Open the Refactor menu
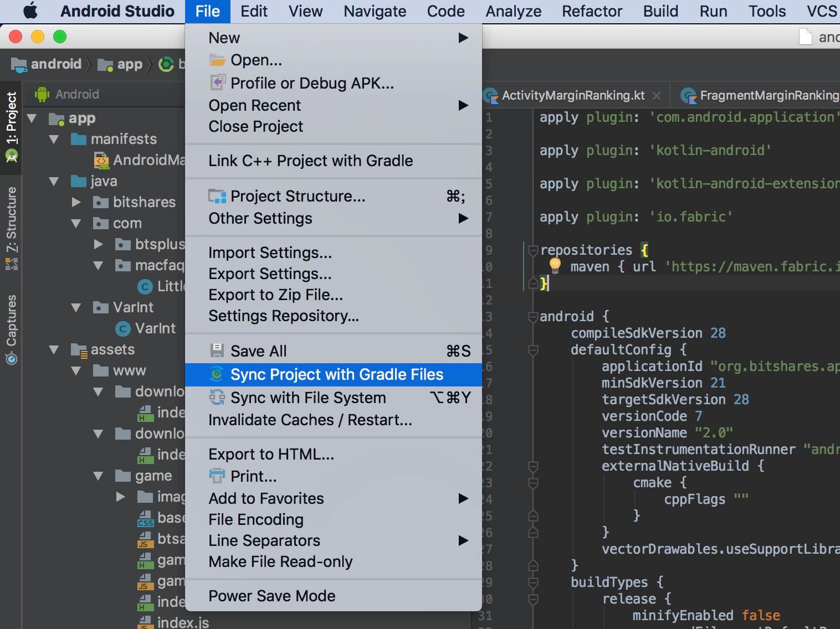 [x=592, y=11]
